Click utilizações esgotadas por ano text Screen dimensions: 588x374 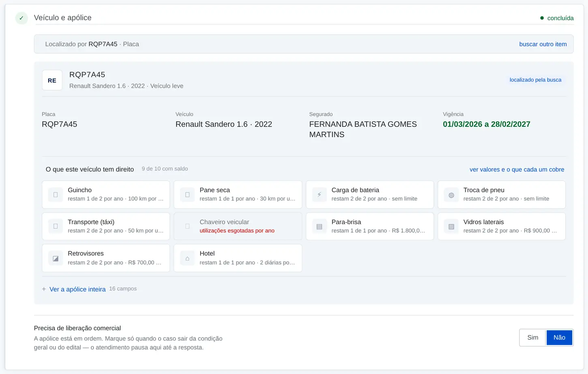click(237, 231)
